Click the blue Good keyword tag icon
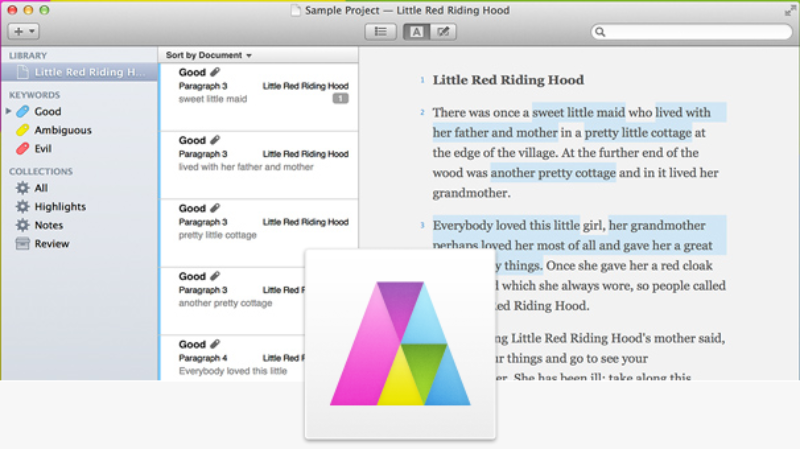This screenshot has height=449, width=800. [x=22, y=111]
